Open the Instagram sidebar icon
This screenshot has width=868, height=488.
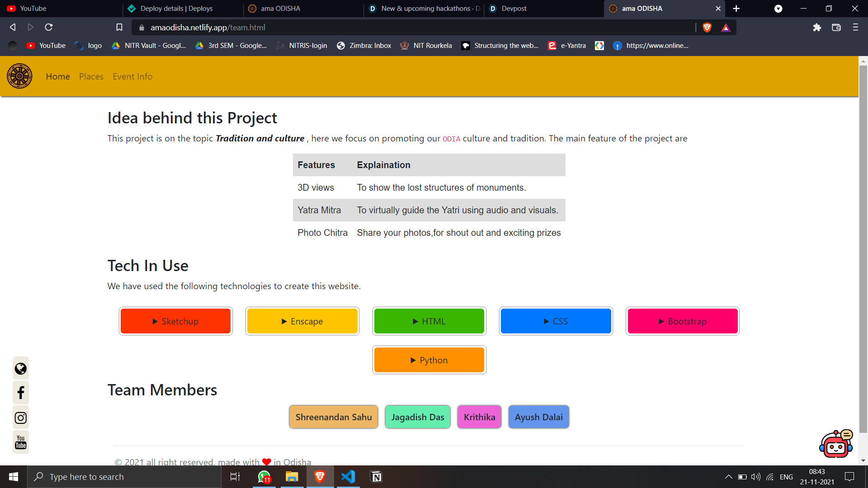tap(21, 418)
